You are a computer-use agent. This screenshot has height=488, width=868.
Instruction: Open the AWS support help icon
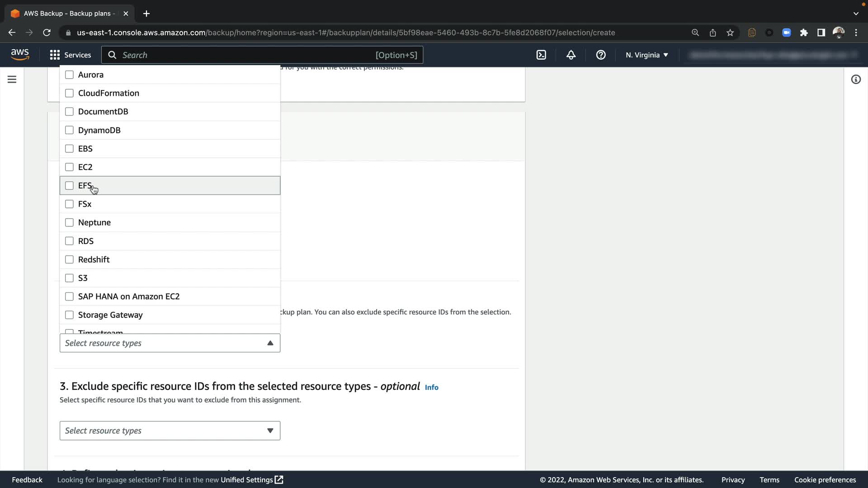[601, 55]
